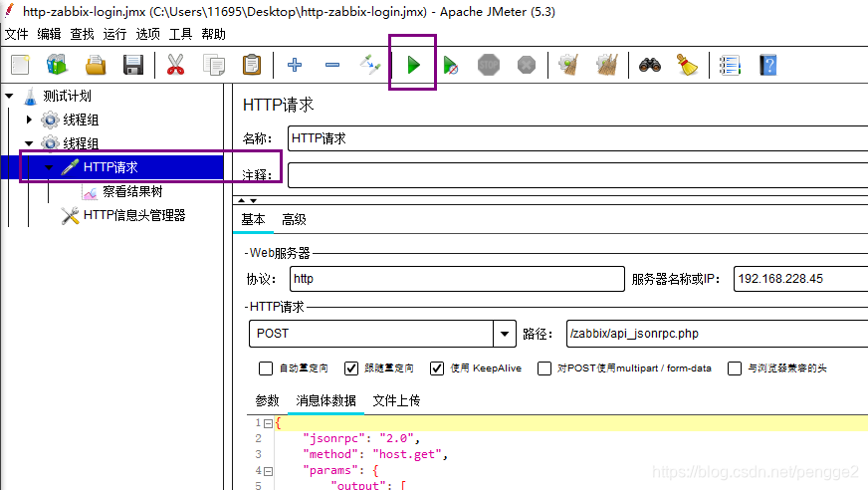Fold the params block on line 4
The height and width of the screenshot is (490, 868).
click(269, 471)
